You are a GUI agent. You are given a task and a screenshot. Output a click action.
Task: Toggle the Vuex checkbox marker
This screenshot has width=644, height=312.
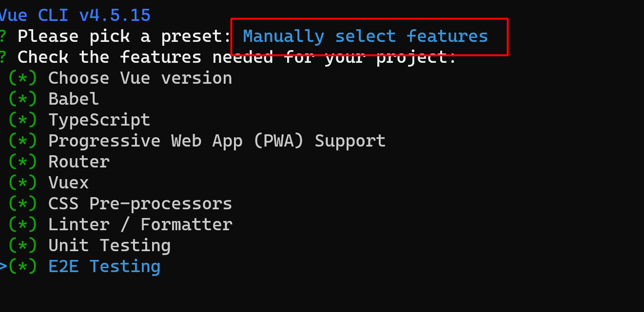tap(23, 183)
